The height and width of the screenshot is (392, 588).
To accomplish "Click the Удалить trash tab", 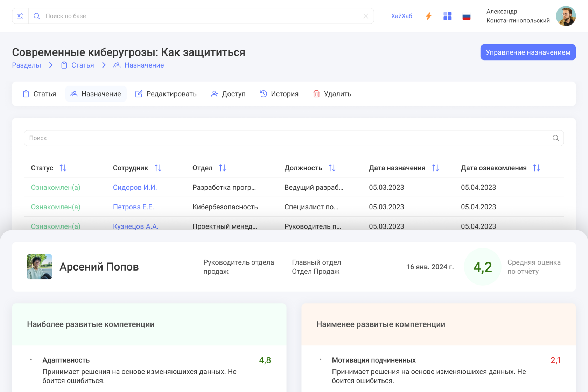I will [332, 94].
